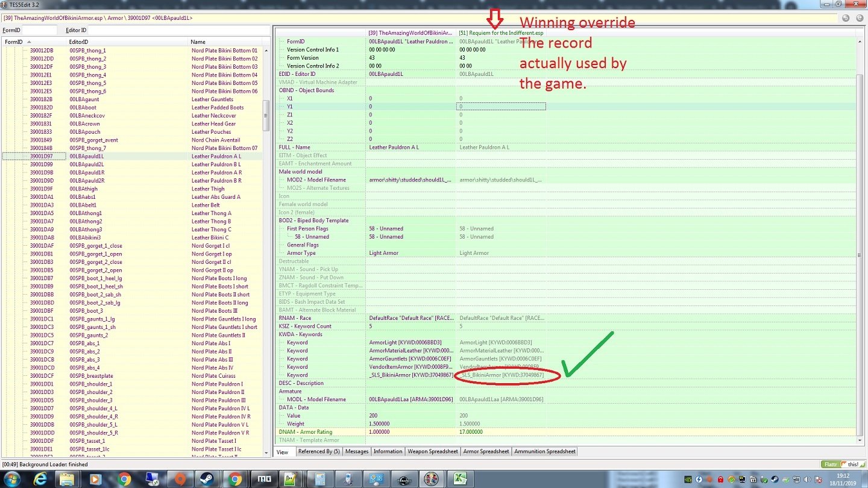Select record 00SPB_gorget_avent Nord Chain Aventail

[x=131, y=140]
